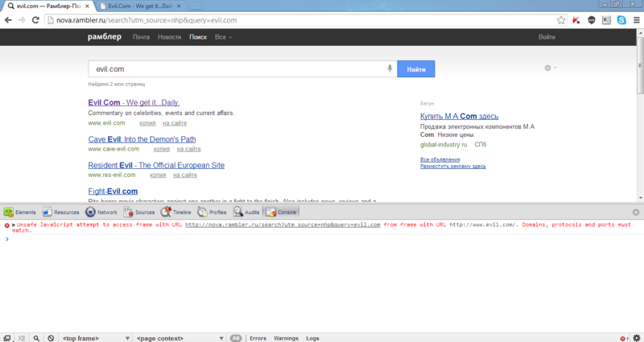This screenshot has height=342, width=644.
Task: Reload the current page
Action: 35,20
